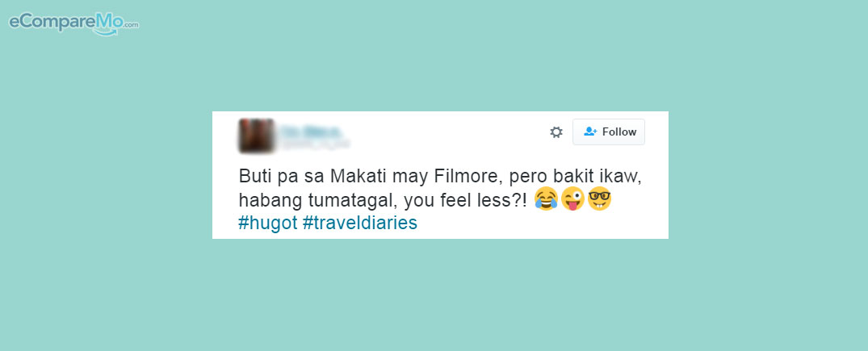Click the blurred display name beside avatar
868x351 pixels.
(x=311, y=132)
